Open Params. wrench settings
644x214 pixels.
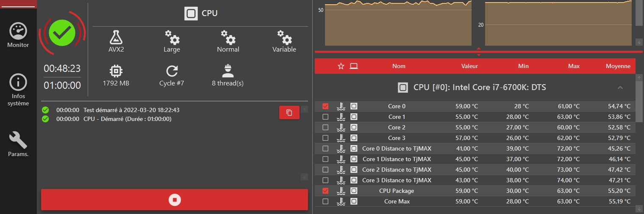(x=18, y=140)
